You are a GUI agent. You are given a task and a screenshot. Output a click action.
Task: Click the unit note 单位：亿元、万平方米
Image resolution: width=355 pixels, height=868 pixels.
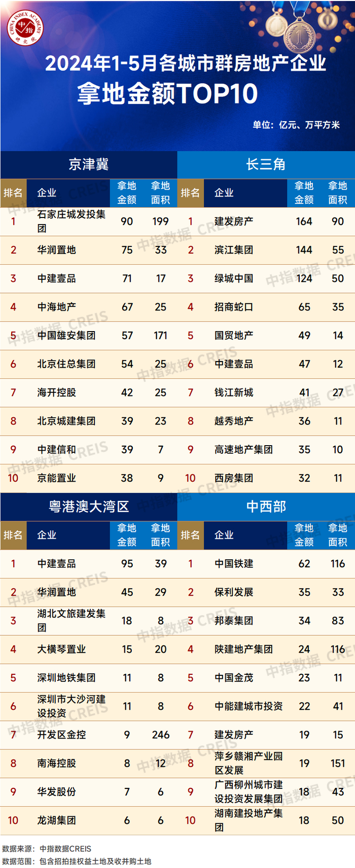296,125
